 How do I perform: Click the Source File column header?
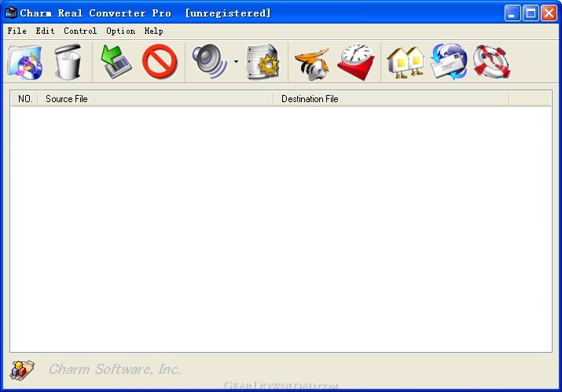(x=156, y=99)
